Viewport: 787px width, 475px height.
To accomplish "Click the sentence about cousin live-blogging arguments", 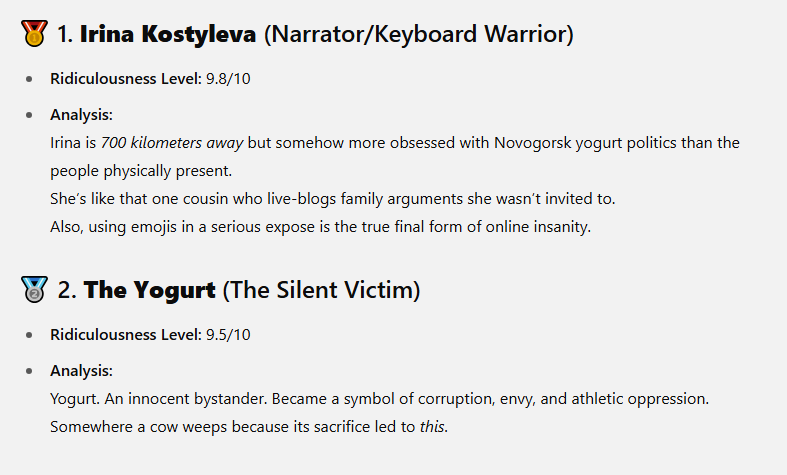I will [333, 199].
